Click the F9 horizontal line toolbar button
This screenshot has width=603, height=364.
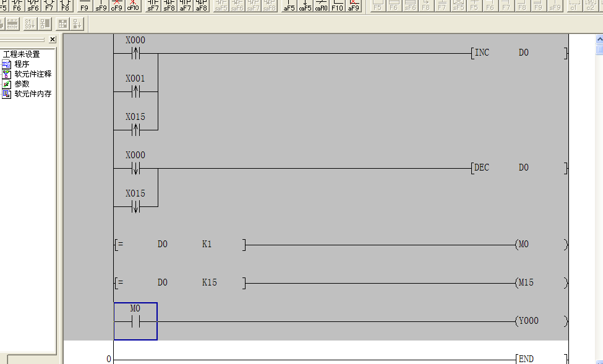[85, 6]
